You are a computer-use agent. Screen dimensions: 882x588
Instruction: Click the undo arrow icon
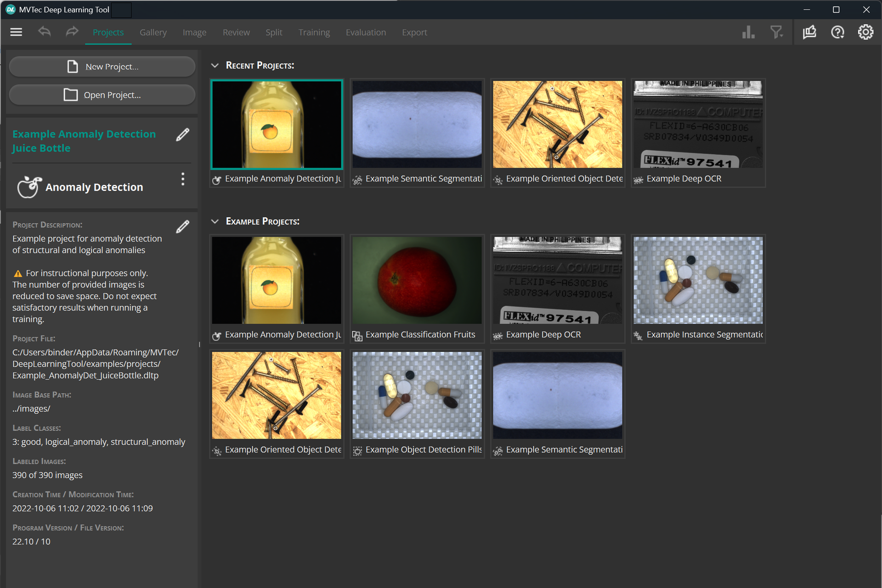[44, 32]
